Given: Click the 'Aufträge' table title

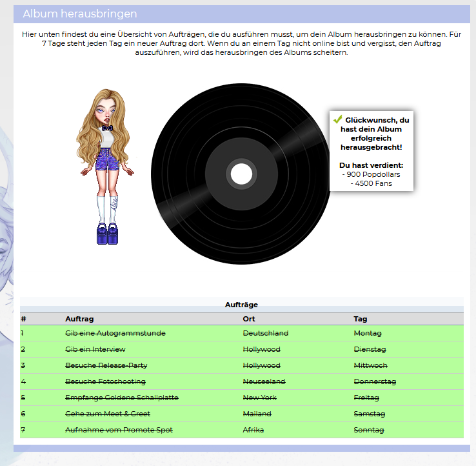Looking at the screenshot, I should (x=241, y=305).
